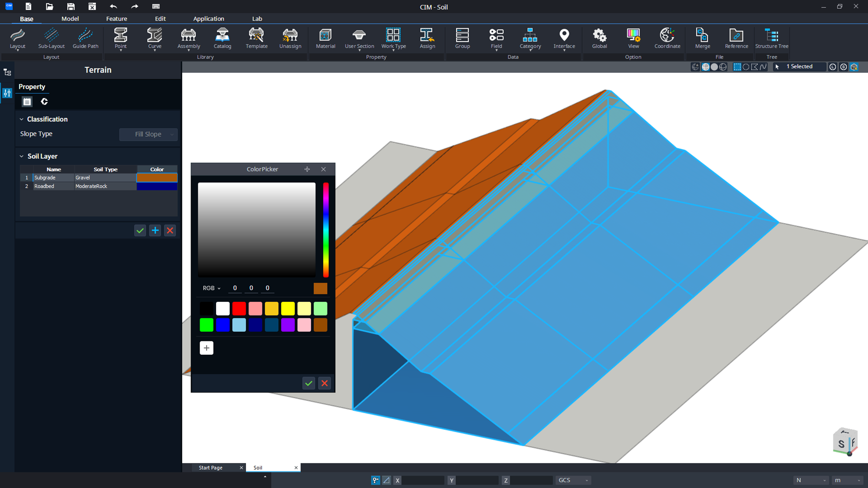Toggle the L local coordinate button
Screen dimensions: 868x488
(x=832, y=67)
